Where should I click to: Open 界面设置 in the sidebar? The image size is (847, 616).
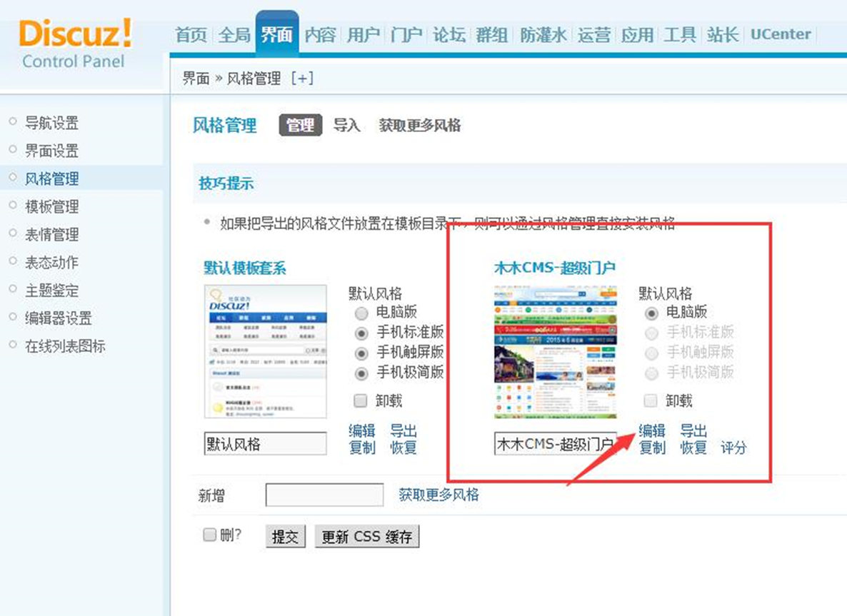point(52,151)
